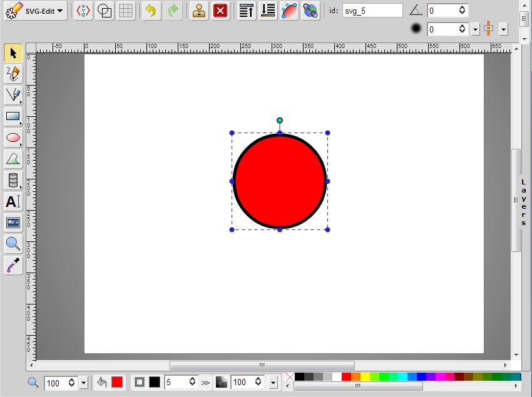Click the blur value input field
532x397 pixels.
click(x=442, y=29)
